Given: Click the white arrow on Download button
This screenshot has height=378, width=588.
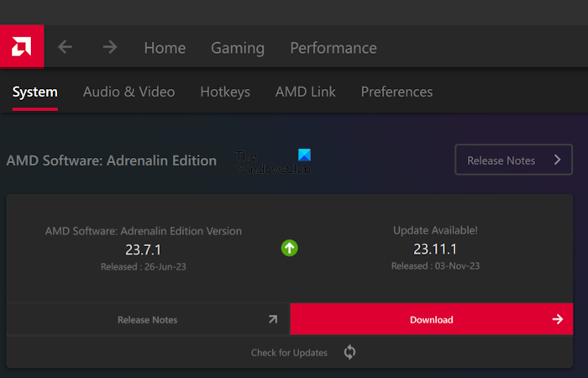Looking at the screenshot, I should coord(557,319).
